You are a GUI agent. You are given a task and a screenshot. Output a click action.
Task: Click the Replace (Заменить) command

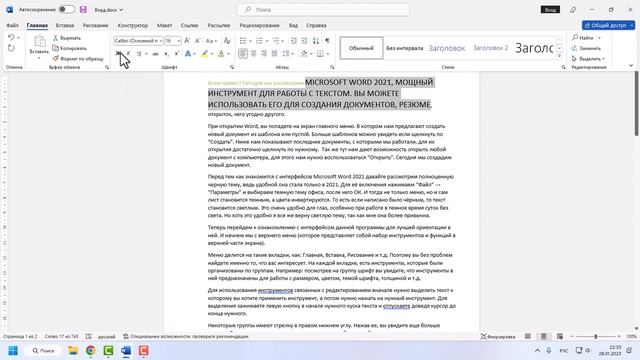586,48
